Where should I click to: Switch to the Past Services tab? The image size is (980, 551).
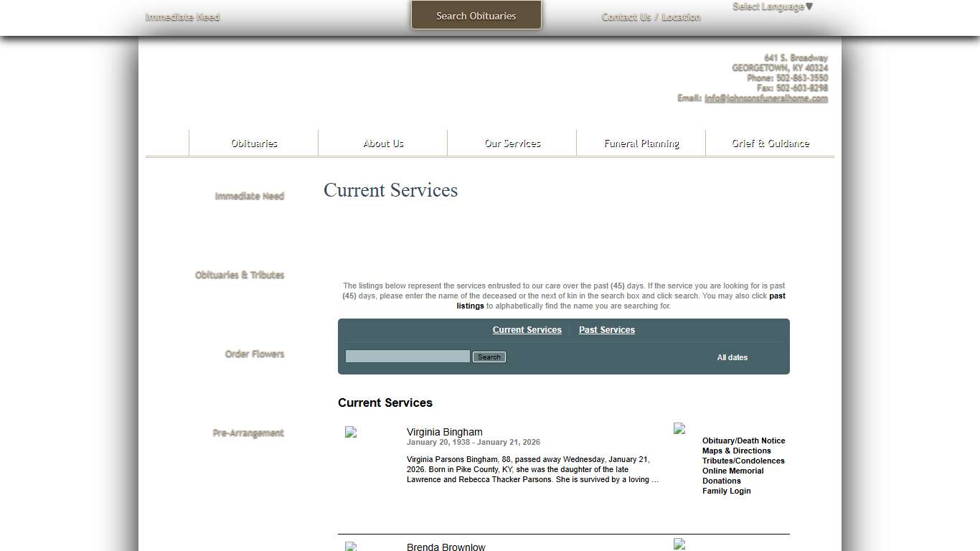tap(606, 330)
